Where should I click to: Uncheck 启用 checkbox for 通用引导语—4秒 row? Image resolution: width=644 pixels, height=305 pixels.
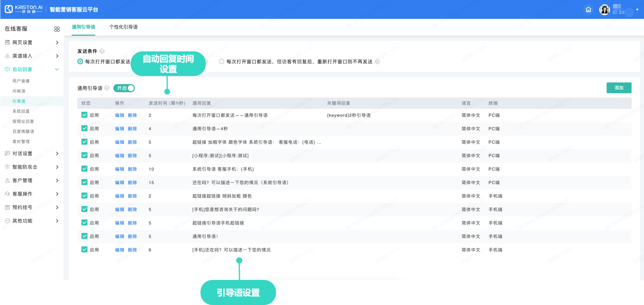tap(84, 128)
